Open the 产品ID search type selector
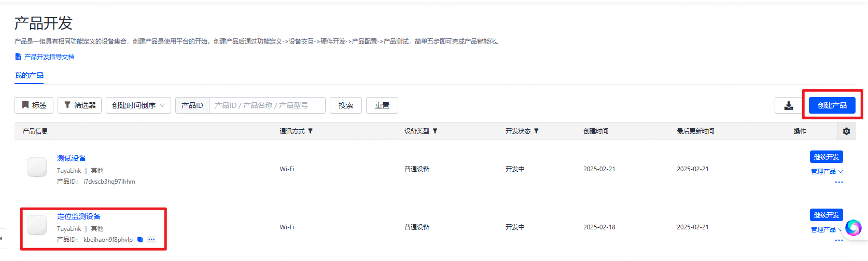868x261 pixels. (192, 105)
